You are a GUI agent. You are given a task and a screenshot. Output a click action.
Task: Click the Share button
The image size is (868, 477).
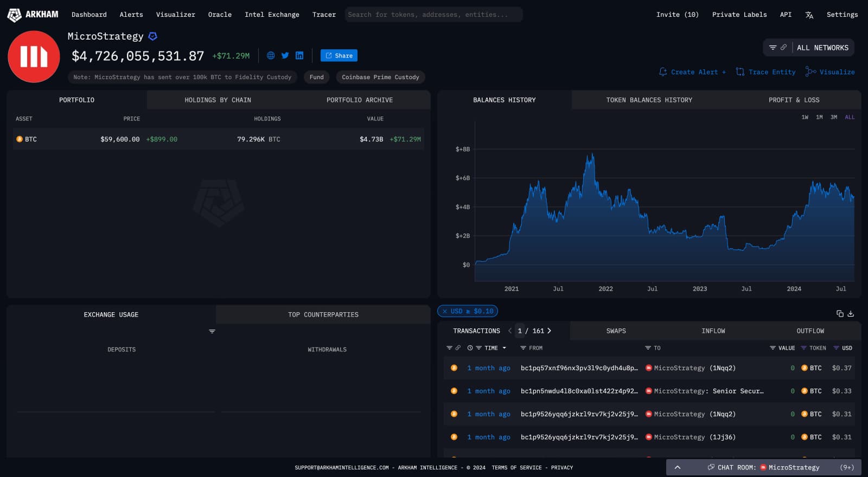(339, 55)
